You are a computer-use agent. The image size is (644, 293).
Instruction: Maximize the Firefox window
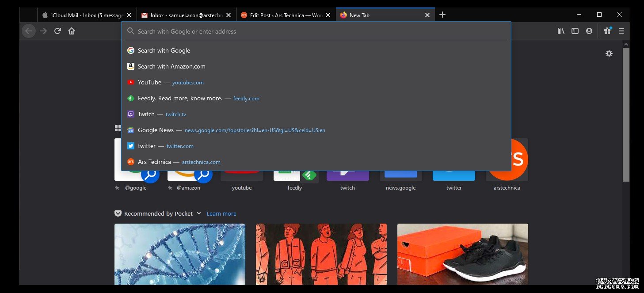(599, 15)
